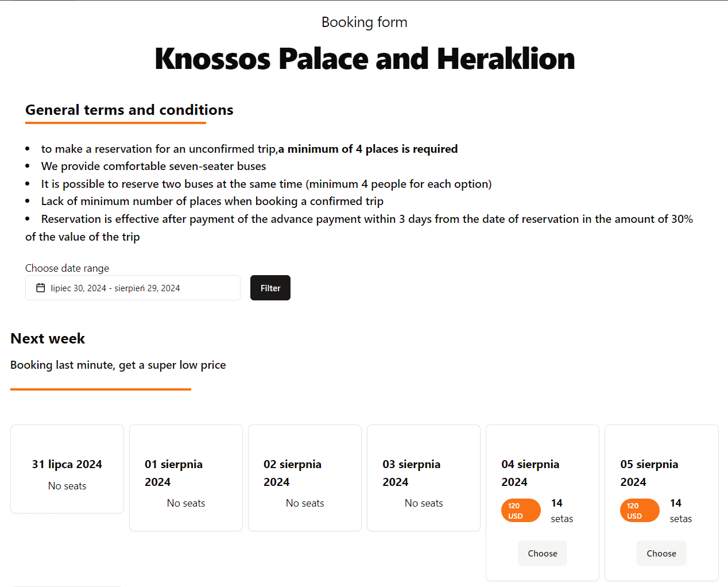
Task: Click the Booking form title
Action: click(x=364, y=22)
